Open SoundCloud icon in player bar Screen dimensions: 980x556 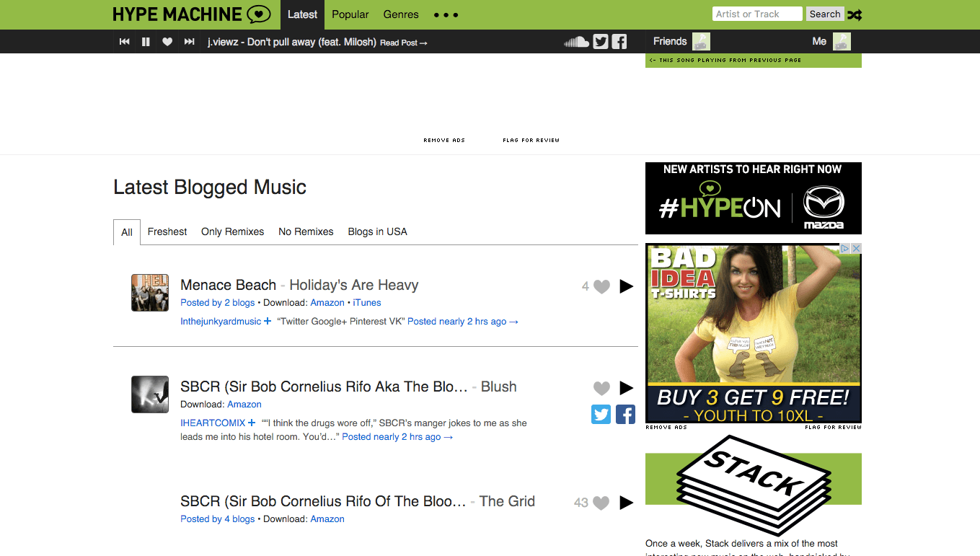tap(576, 42)
